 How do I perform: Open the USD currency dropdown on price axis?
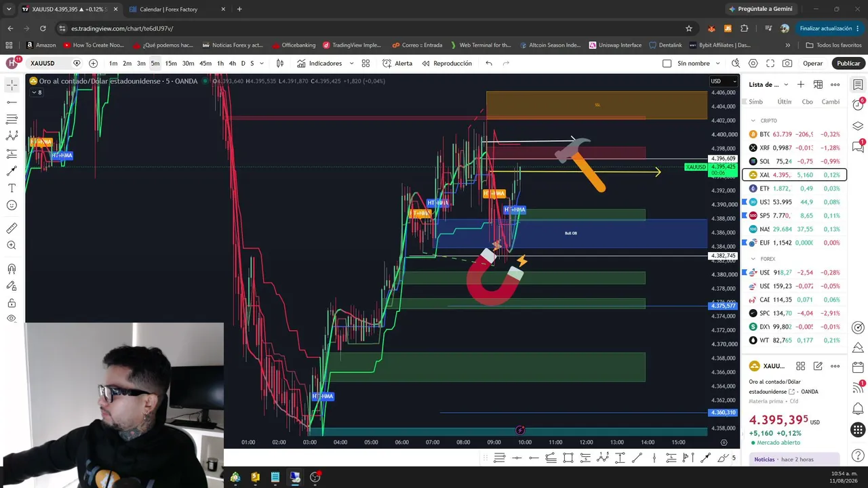pyautogui.click(x=723, y=81)
